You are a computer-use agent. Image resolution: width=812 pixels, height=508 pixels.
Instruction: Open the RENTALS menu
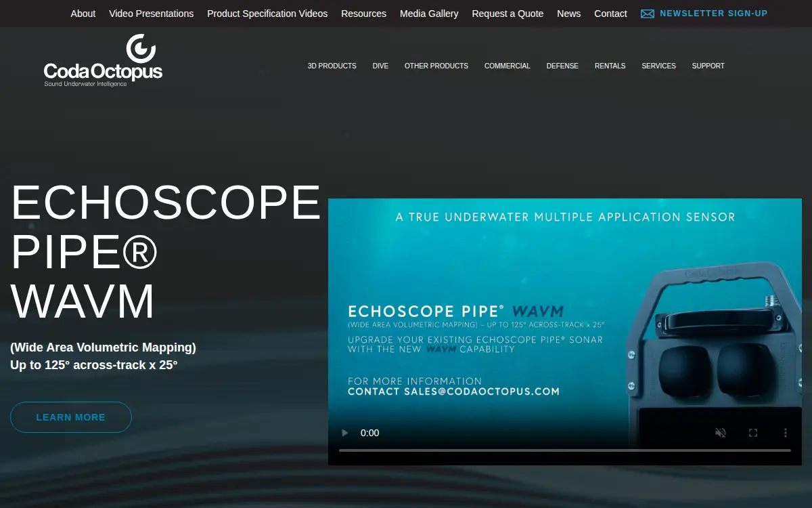pyautogui.click(x=610, y=66)
